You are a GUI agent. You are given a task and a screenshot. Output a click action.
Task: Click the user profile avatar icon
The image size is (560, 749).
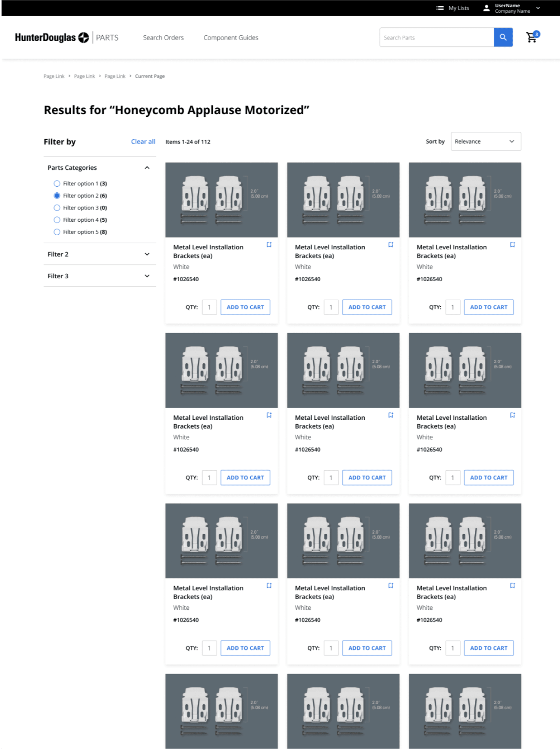(486, 8)
